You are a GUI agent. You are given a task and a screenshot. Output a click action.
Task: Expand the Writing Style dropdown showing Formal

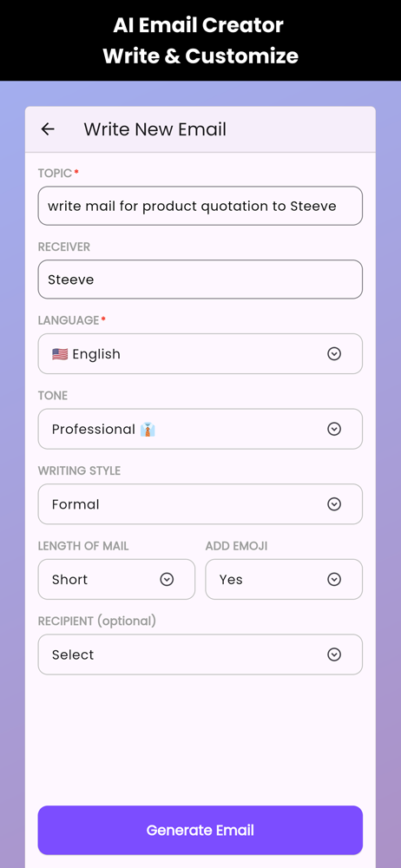[x=200, y=504]
